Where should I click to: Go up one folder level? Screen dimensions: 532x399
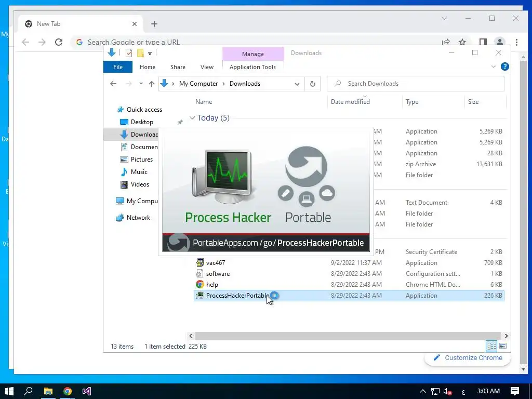[152, 84]
